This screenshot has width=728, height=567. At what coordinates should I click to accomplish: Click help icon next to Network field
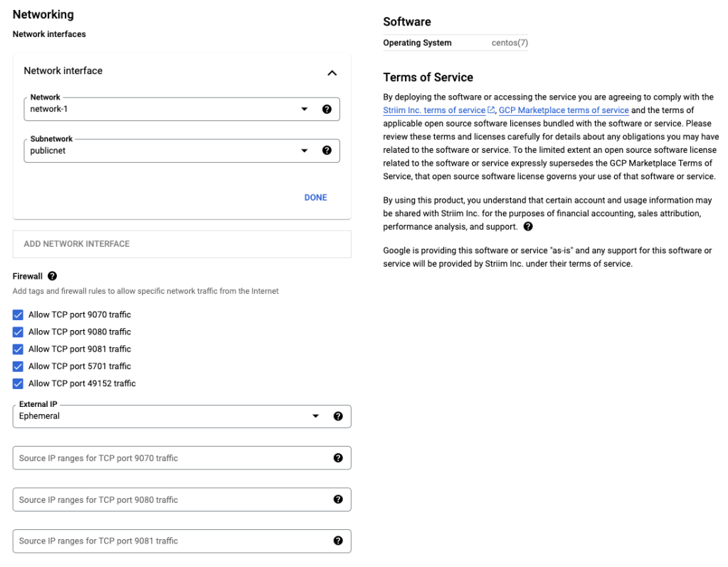(x=327, y=110)
